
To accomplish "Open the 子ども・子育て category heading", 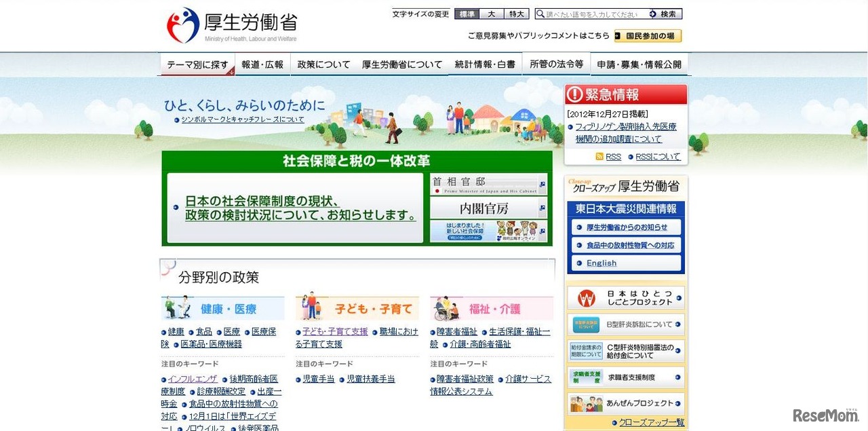I will pos(374,309).
